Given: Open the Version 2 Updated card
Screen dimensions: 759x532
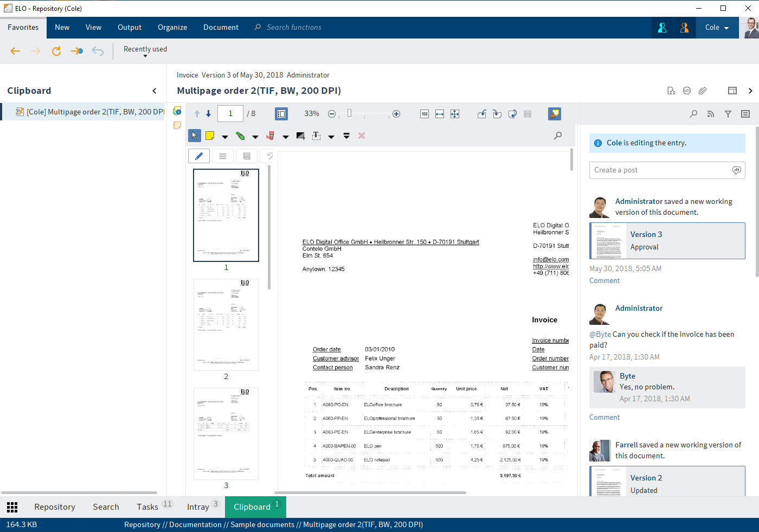Looking at the screenshot, I should pyautogui.click(x=667, y=481).
